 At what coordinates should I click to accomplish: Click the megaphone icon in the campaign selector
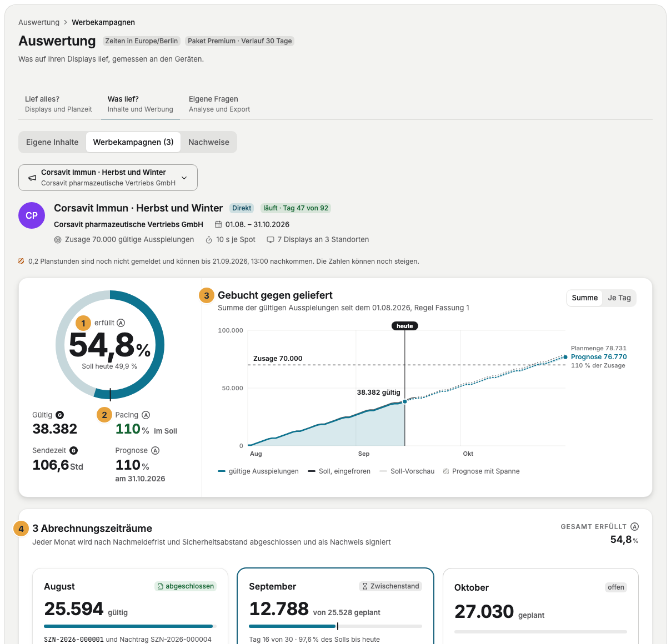click(32, 178)
